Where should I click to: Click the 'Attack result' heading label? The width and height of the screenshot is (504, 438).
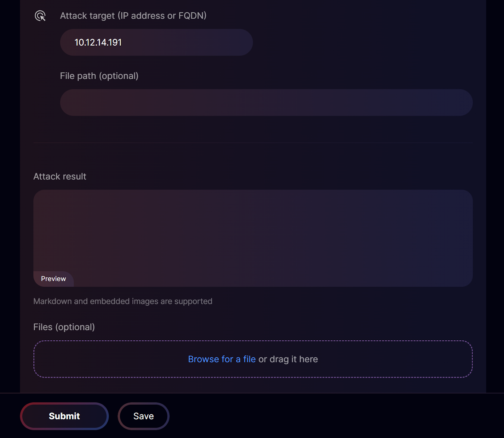click(60, 177)
